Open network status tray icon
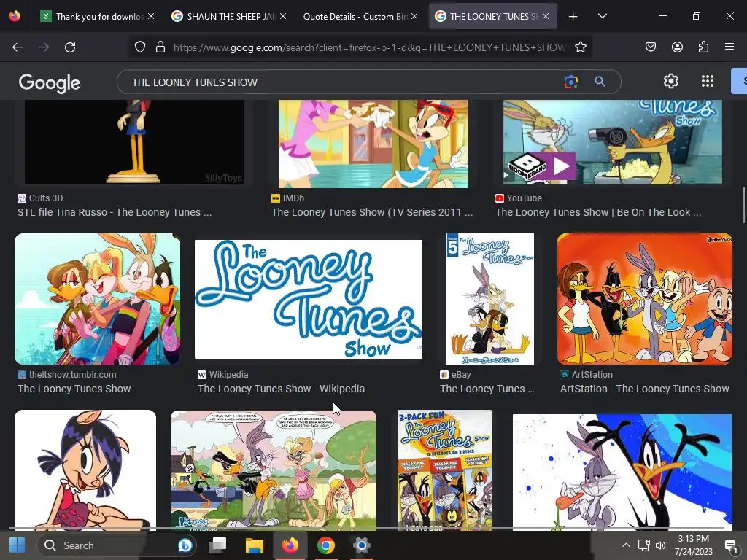 click(x=643, y=545)
